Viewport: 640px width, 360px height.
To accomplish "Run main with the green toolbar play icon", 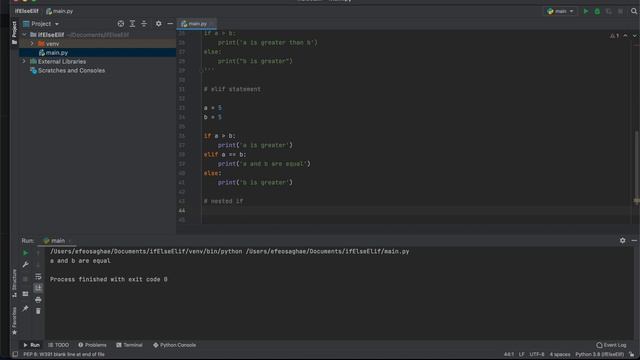I will [x=586, y=11].
